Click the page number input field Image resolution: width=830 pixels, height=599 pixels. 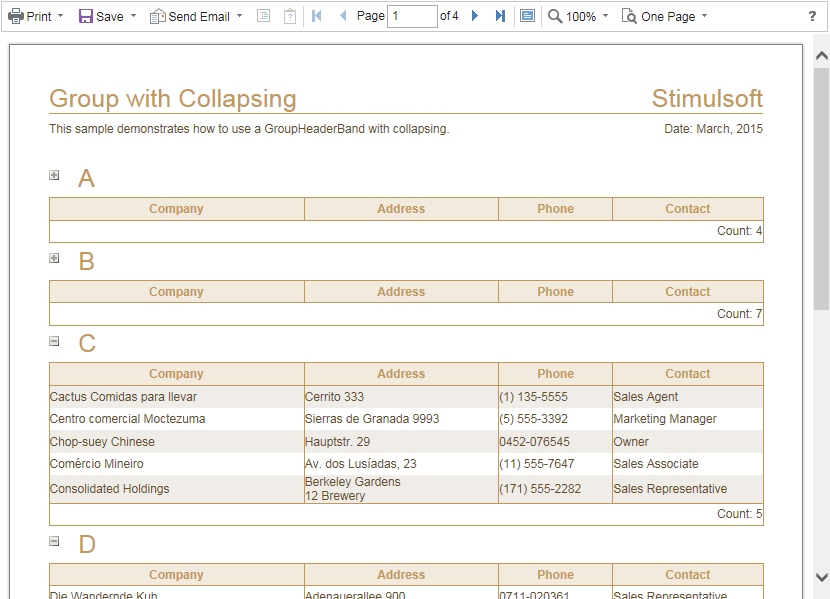point(412,16)
